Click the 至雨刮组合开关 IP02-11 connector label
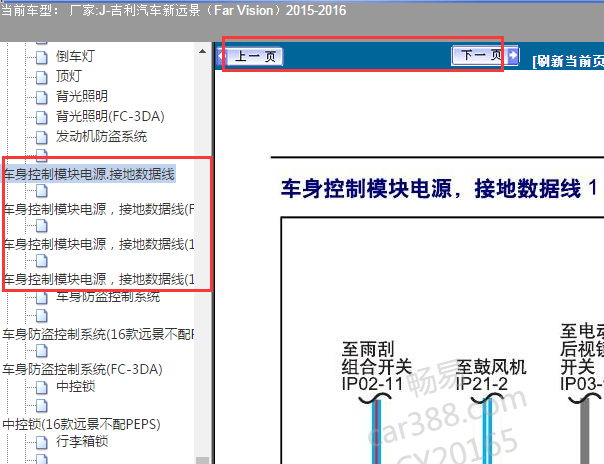The image size is (604, 464). pyautogui.click(x=376, y=366)
